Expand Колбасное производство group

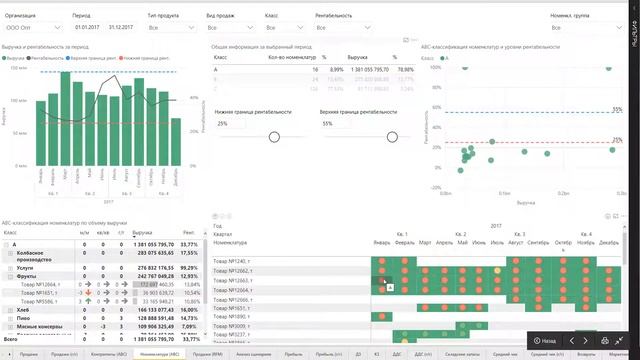coord(11,253)
